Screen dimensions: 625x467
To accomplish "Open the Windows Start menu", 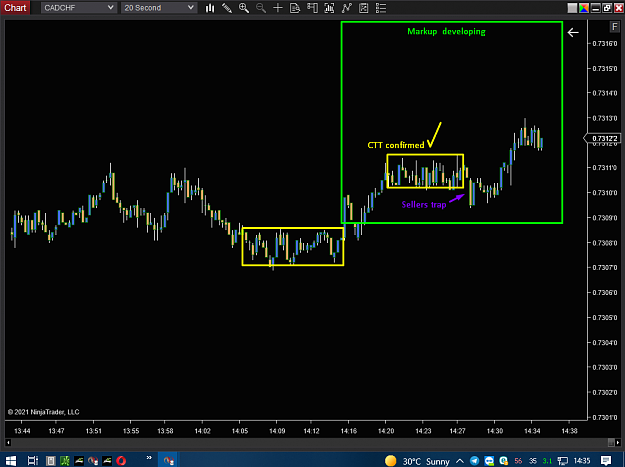I will [10, 461].
